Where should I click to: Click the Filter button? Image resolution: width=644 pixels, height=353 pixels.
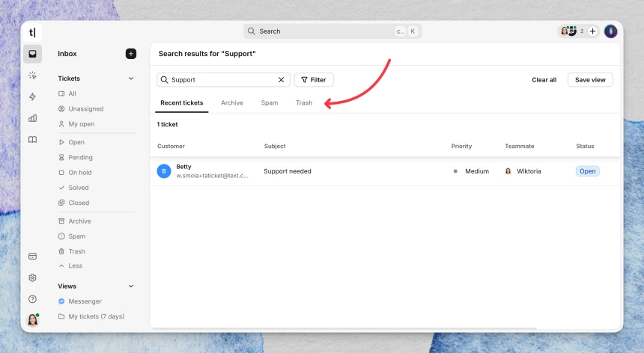[314, 80]
